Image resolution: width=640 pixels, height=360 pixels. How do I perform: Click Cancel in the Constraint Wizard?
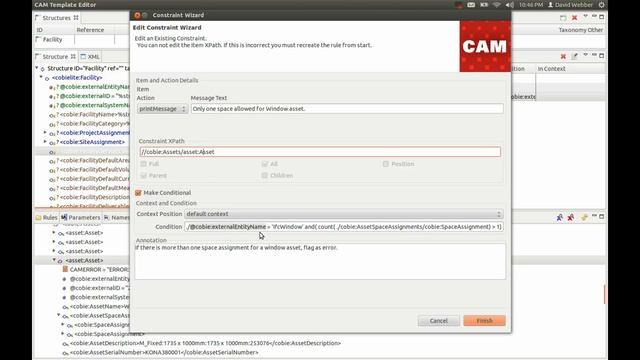[x=438, y=320]
